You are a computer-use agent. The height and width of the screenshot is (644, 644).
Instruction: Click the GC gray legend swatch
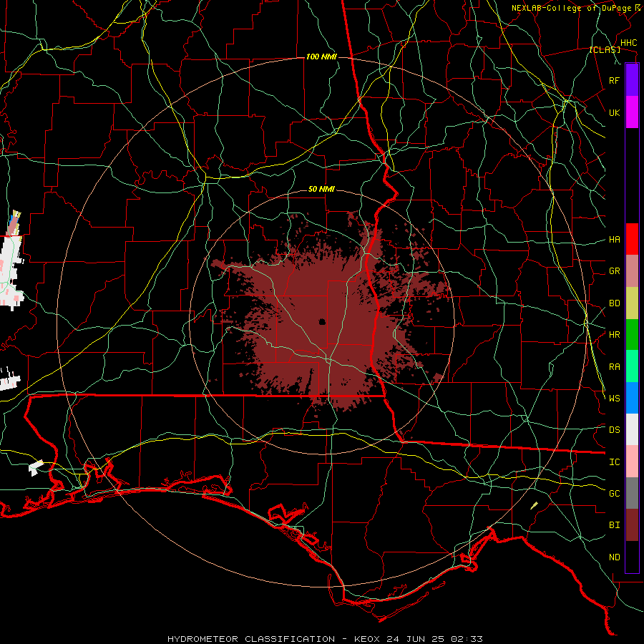pos(632,493)
